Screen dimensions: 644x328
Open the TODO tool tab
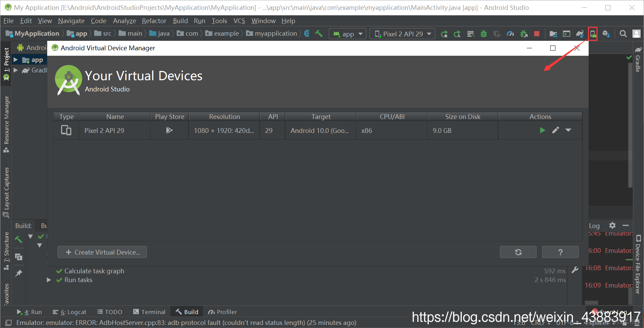[x=110, y=312]
